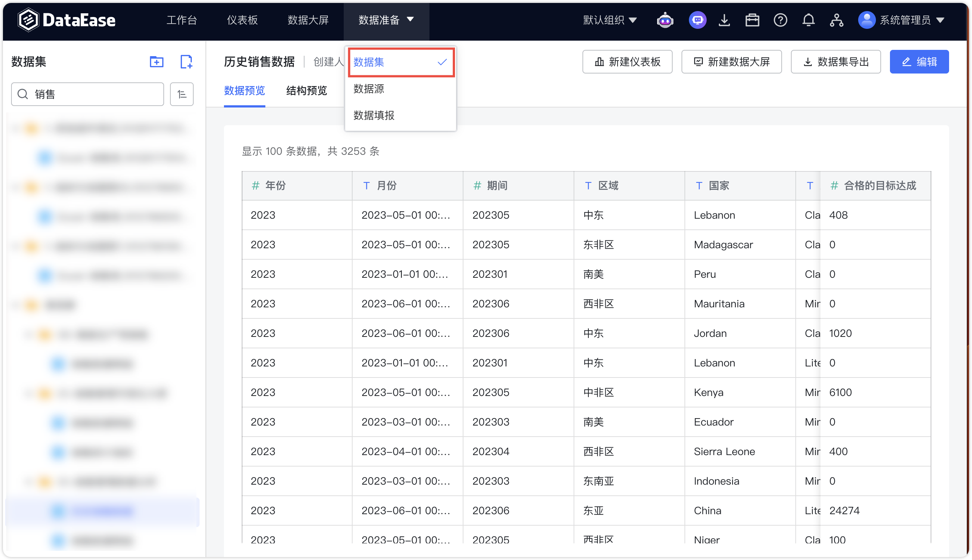Open the sort order icon next to search
This screenshot has width=972, height=560.
tap(181, 94)
